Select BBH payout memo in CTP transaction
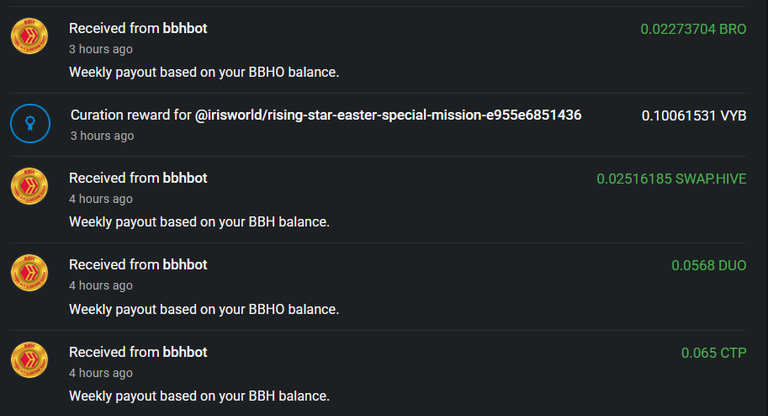 point(199,396)
